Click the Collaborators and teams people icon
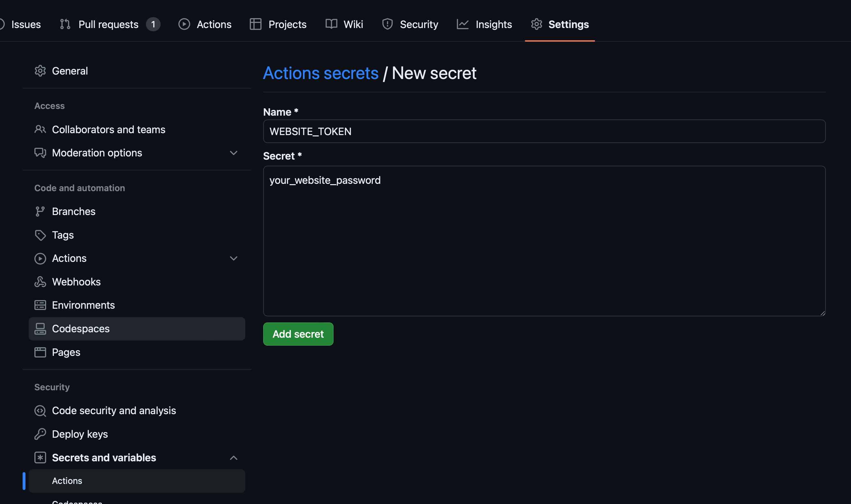The width and height of the screenshot is (851, 504). pyautogui.click(x=40, y=129)
